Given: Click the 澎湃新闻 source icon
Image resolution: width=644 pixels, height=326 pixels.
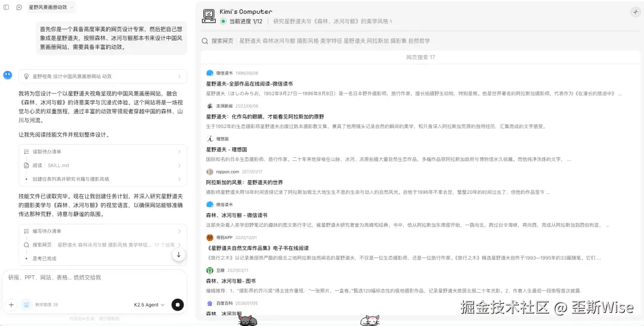Looking at the screenshot, I should click(210, 105).
